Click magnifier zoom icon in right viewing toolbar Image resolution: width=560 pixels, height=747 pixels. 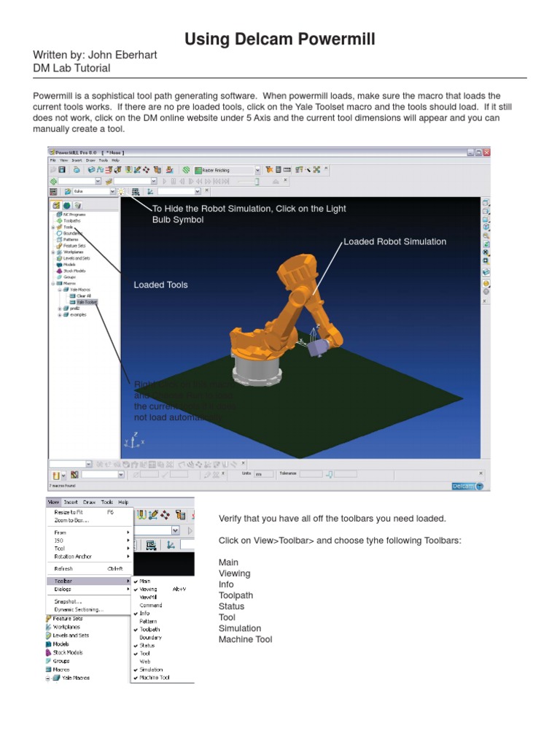pyautogui.click(x=486, y=236)
